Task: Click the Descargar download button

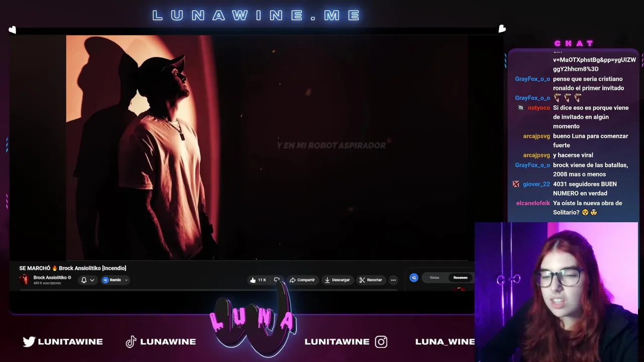Action: coord(337,280)
